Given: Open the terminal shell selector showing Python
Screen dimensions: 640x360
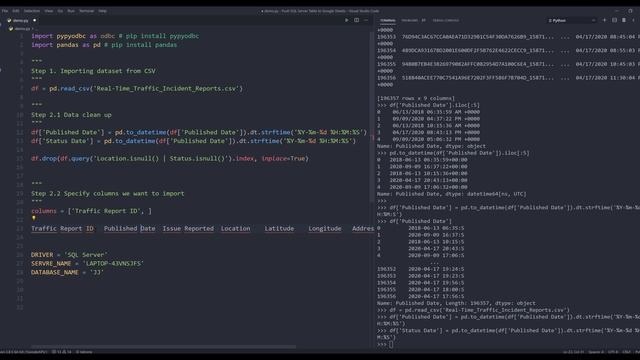Looking at the screenshot, I should [x=571, y=20].
